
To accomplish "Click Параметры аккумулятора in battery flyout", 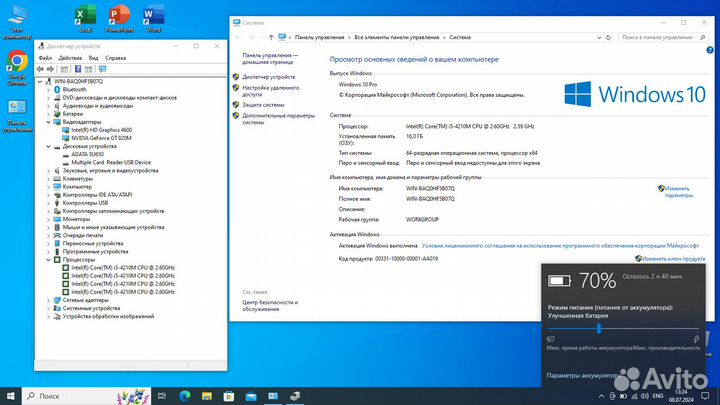I will [x=583, y=376].
